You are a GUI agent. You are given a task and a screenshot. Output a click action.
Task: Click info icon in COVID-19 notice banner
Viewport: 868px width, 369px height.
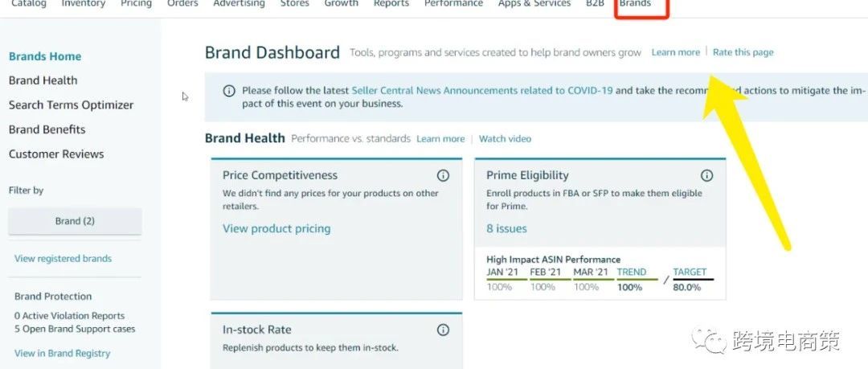coord(229,91)
